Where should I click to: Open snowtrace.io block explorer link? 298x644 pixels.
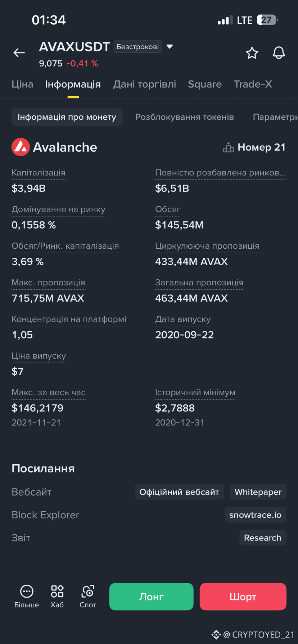(x=256, y=515)
